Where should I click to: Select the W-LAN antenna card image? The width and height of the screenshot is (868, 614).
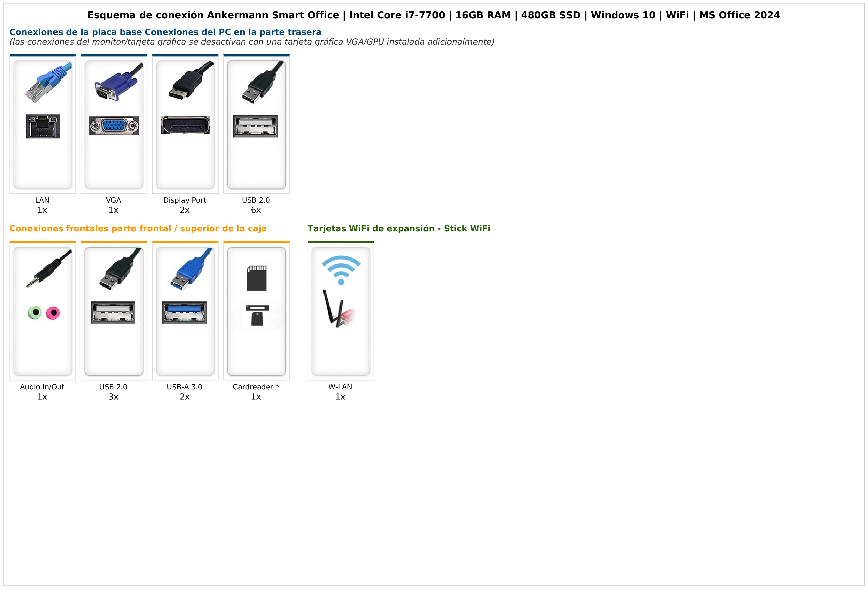tap(339, 308)
